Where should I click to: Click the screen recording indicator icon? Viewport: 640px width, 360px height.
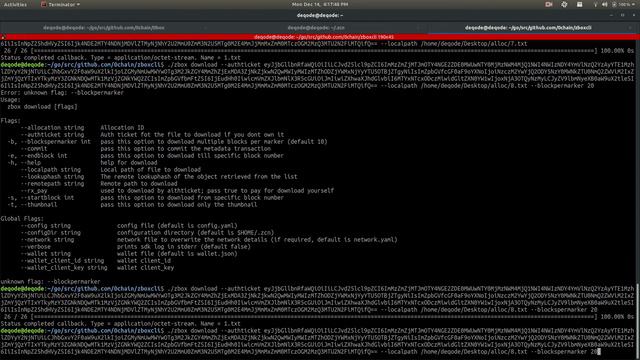pos(549,4)
